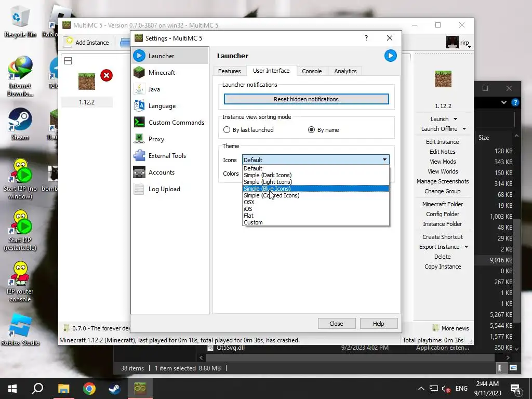Open Log Upload settings page

pos(170,189)
